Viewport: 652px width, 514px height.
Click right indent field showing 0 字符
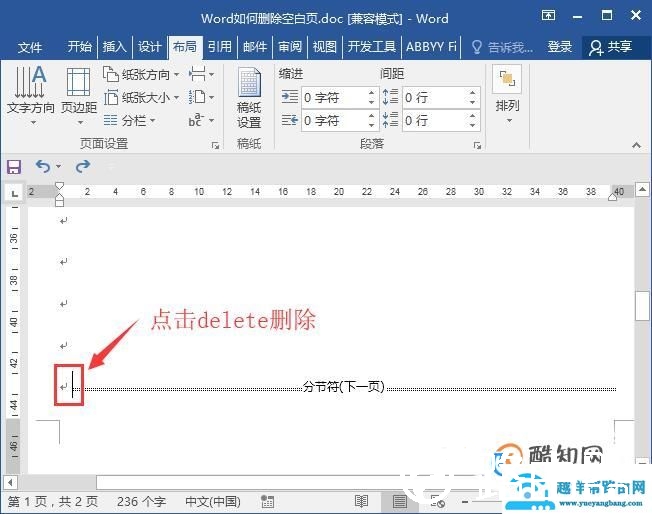coord(334,121)
